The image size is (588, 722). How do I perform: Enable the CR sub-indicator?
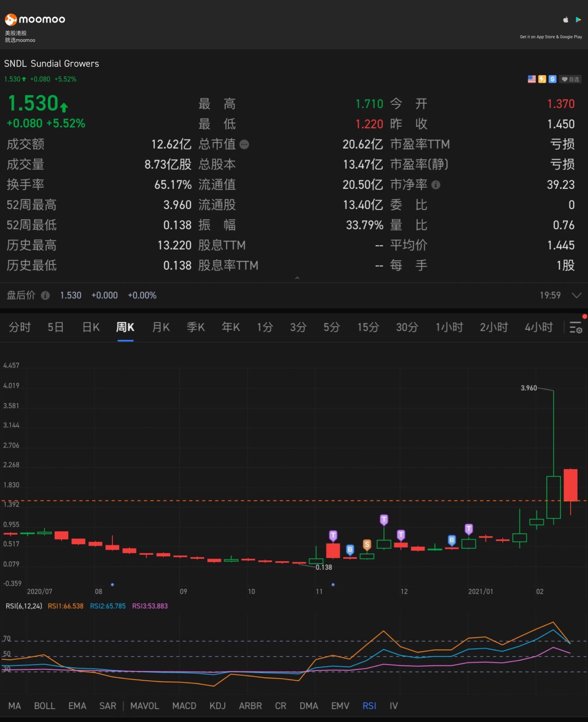pyautogui.click(x=280, y=706)
